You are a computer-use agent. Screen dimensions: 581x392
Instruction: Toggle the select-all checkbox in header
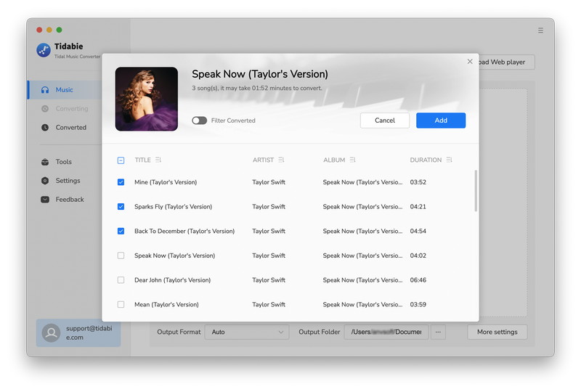[x=121, y=160]
